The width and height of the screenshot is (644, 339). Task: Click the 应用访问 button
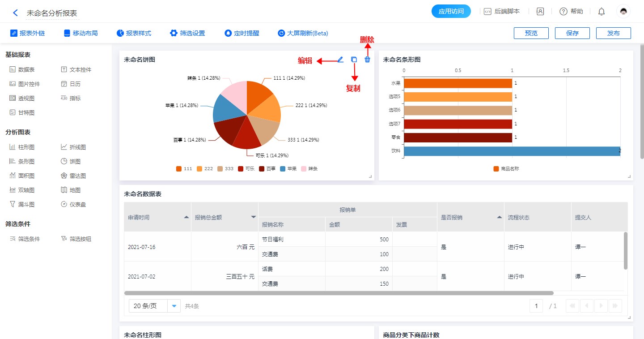(451, 12)
